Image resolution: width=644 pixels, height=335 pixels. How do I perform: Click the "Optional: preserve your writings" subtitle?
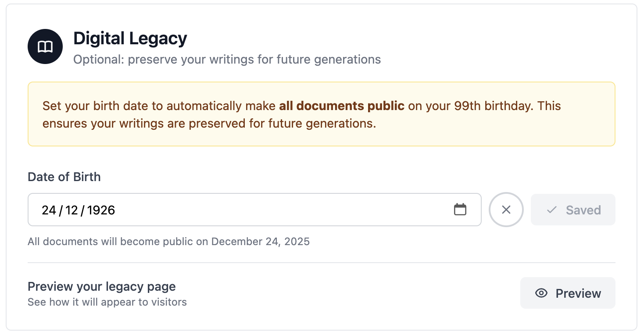pos(227,60)
